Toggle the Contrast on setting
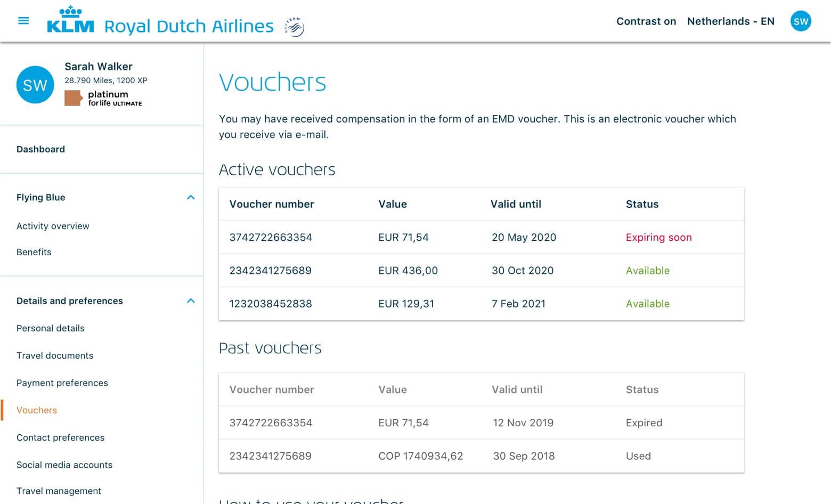Viewport: 831px width, 504px height. click(646, 21)
